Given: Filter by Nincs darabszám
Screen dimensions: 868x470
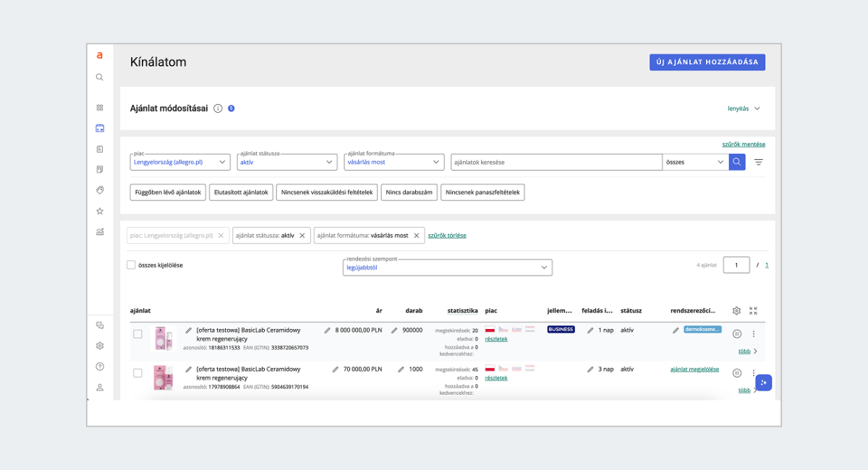Looking at the screenshot, I should point(409,192).
